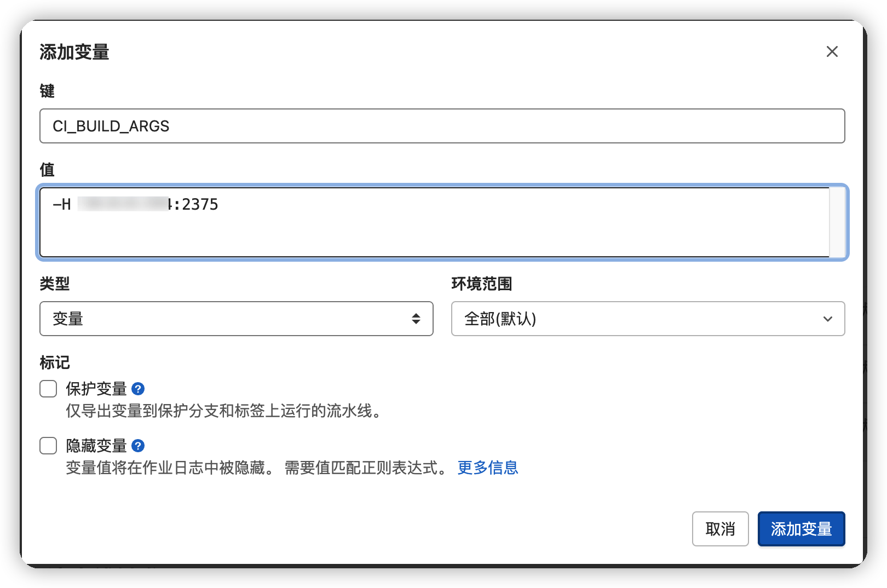Click the 取消 button
The image size is (887, 588).
coord(720,529)
